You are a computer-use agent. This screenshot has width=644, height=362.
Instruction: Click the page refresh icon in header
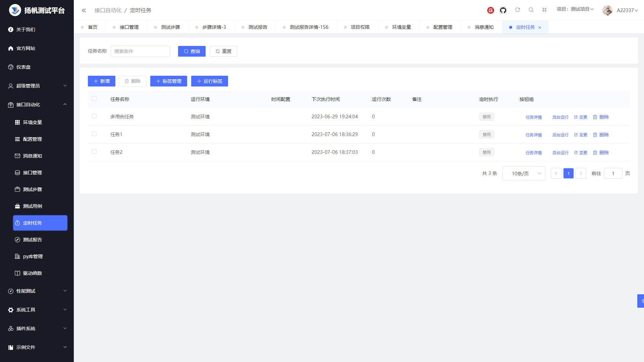tap(517, 10)
